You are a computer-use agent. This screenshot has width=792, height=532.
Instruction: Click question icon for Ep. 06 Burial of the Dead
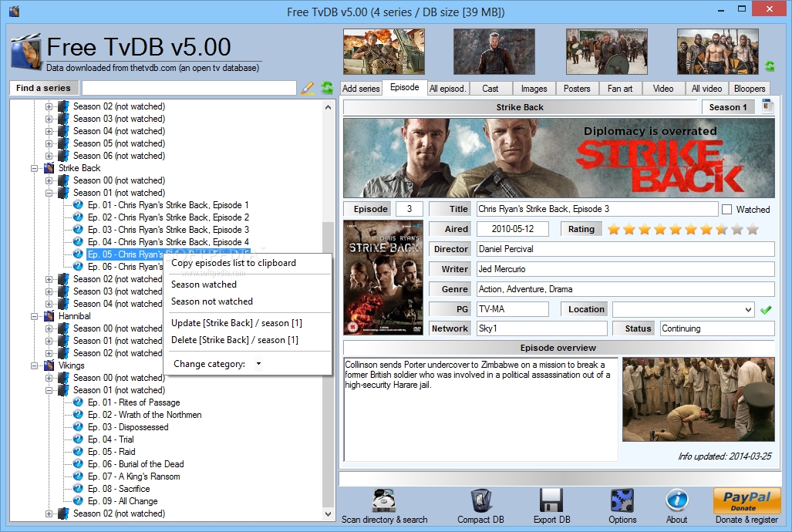(x=78, y=464)
